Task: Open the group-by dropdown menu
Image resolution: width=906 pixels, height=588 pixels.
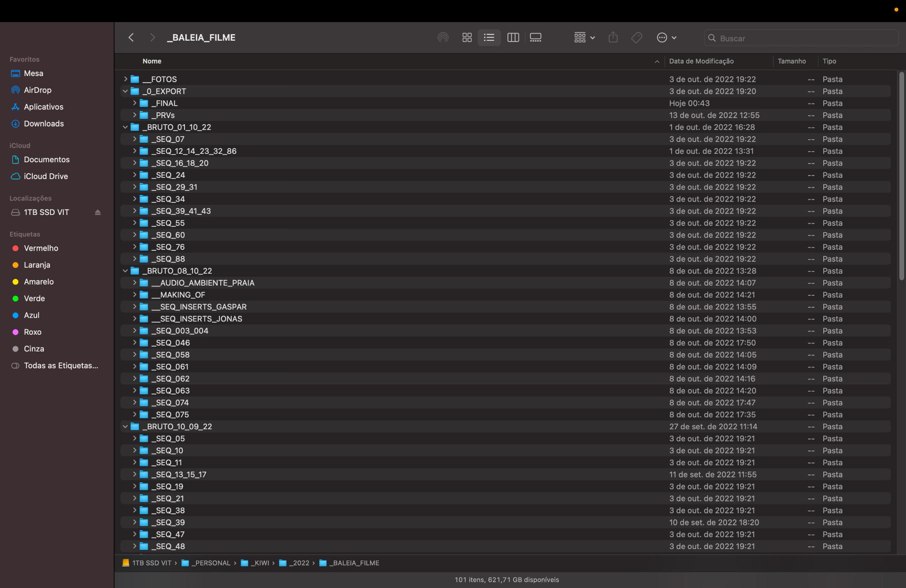Action: [584, 38]
